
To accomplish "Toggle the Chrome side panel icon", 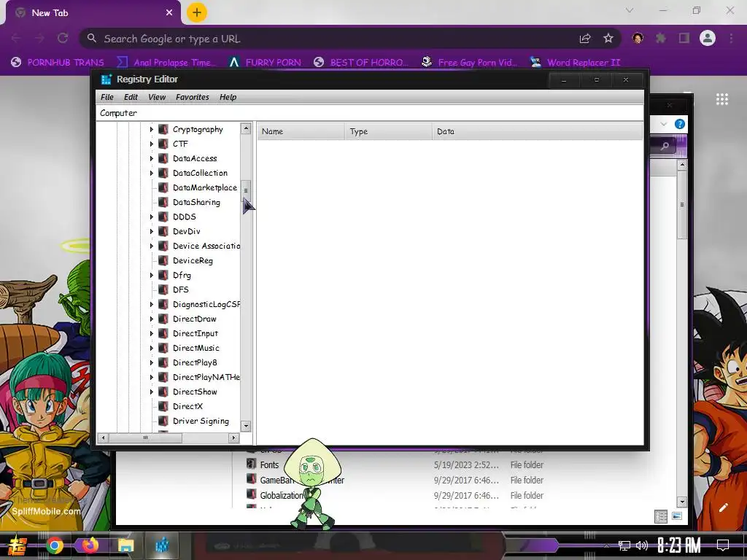I will 684,38.
